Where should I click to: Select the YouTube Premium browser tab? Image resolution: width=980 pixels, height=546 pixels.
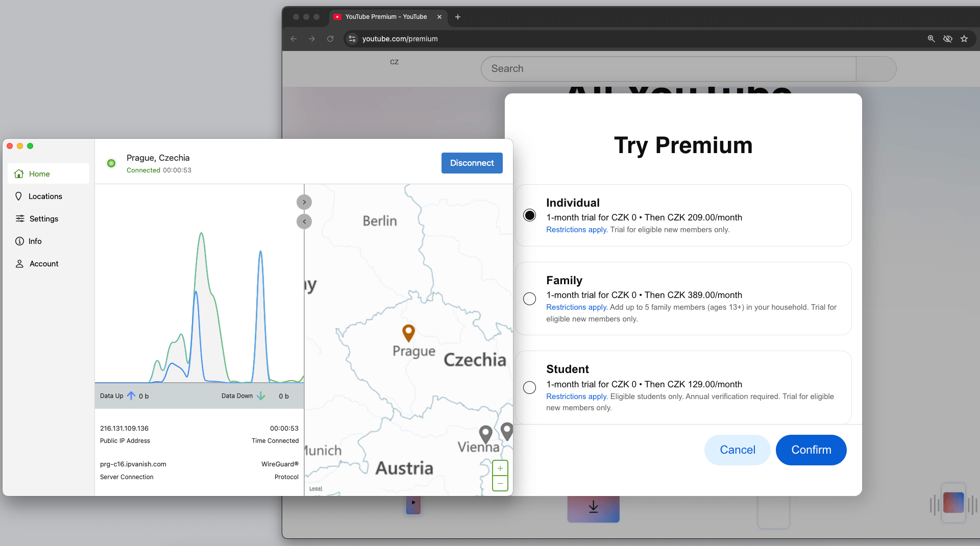(x=388, y=17)
